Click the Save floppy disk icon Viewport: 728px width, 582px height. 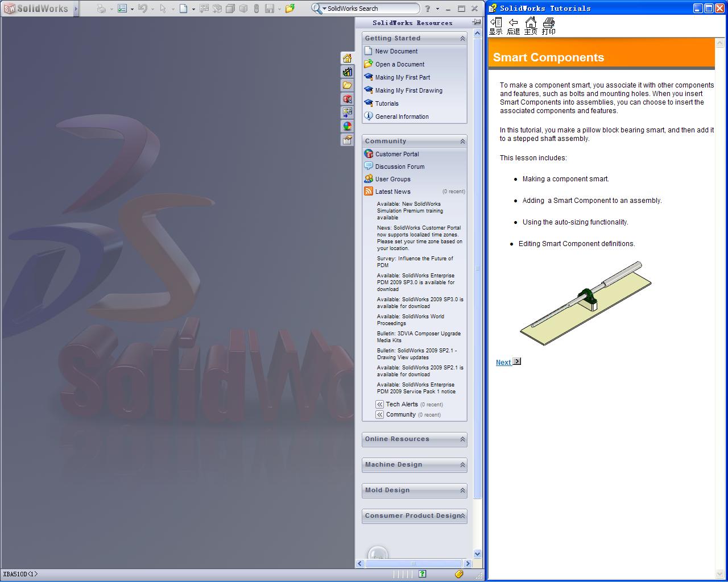(x=270, y=9)
